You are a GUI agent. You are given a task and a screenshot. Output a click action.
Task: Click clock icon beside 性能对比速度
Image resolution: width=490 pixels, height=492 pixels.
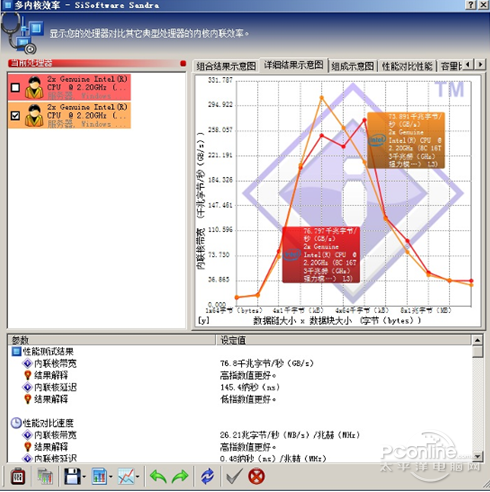pos(16,423)
